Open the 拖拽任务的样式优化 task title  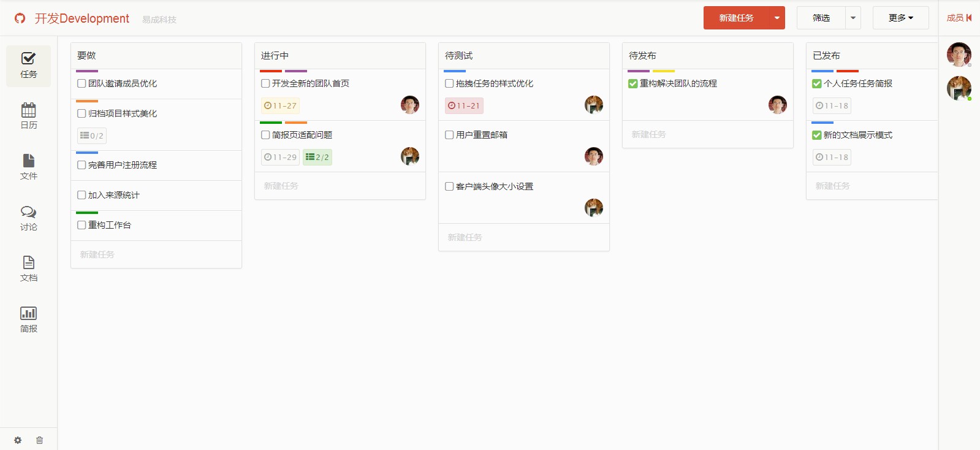[495, 83]
